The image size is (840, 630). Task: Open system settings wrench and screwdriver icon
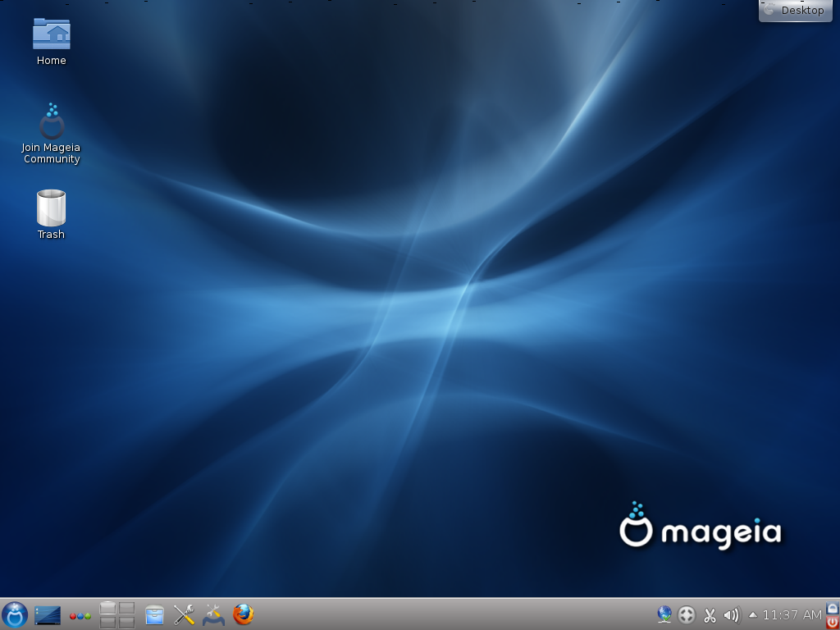[184, 615]
